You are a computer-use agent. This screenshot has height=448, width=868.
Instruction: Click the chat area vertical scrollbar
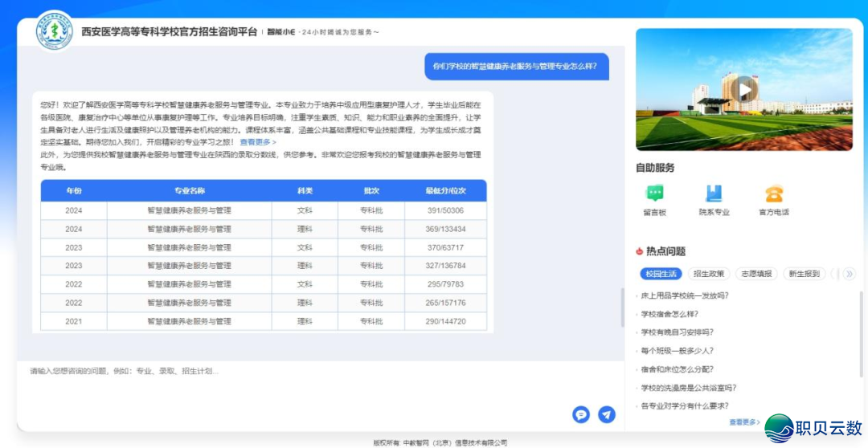click(x=621, y=305)
